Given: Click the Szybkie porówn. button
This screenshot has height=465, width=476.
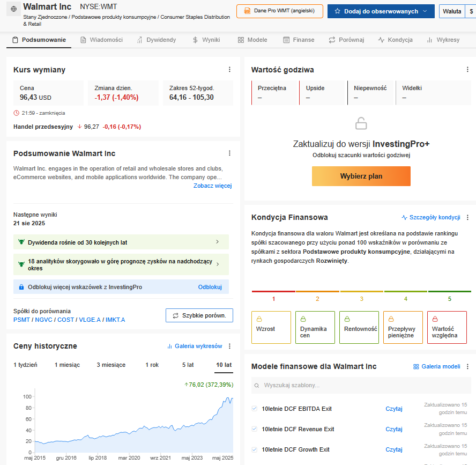Looking at the screenshot, I should [x=199, y=315].
